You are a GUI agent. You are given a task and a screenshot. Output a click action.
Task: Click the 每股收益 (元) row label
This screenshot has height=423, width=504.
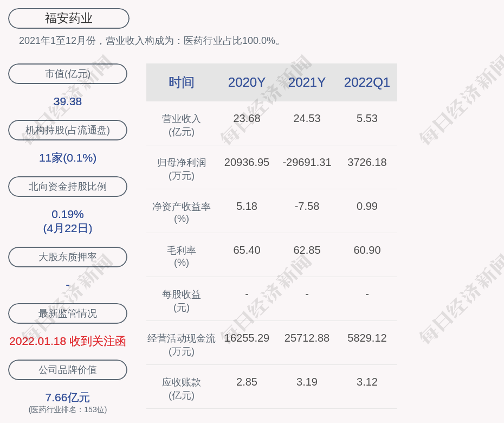pos(182,301)
